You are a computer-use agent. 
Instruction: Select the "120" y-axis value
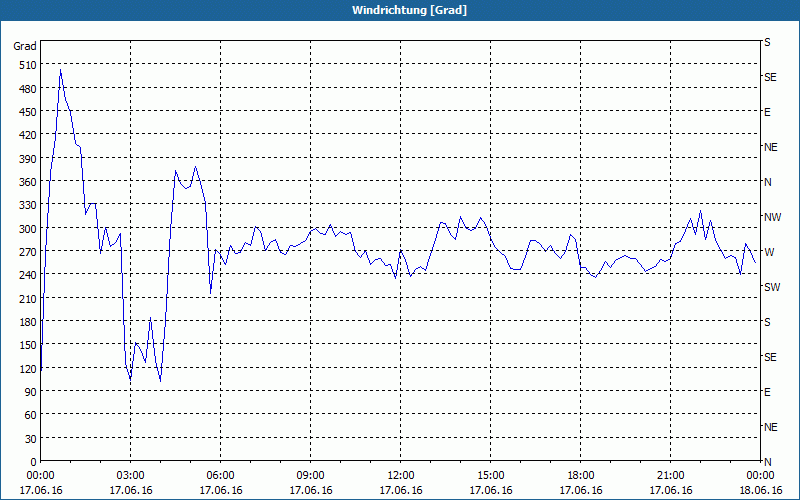[x=28, y=368]
